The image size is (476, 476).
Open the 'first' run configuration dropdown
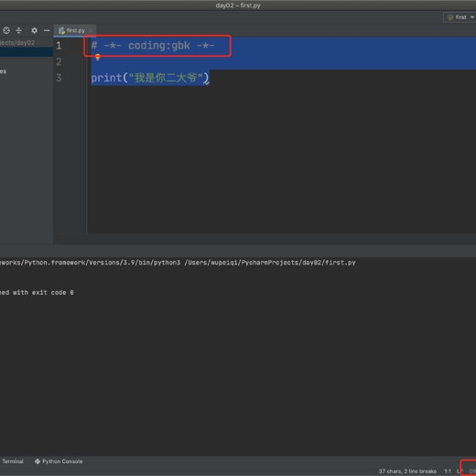pyautogui.click(x=460, y=17)
